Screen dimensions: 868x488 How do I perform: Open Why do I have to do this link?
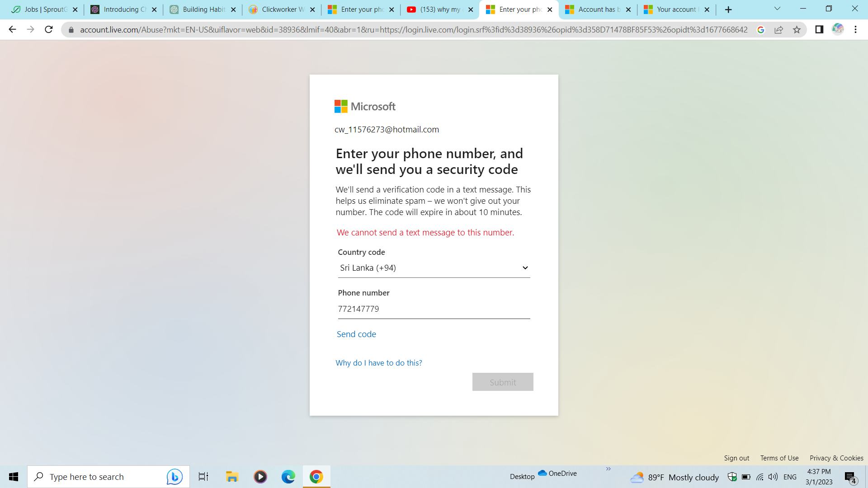coord(379,363)
